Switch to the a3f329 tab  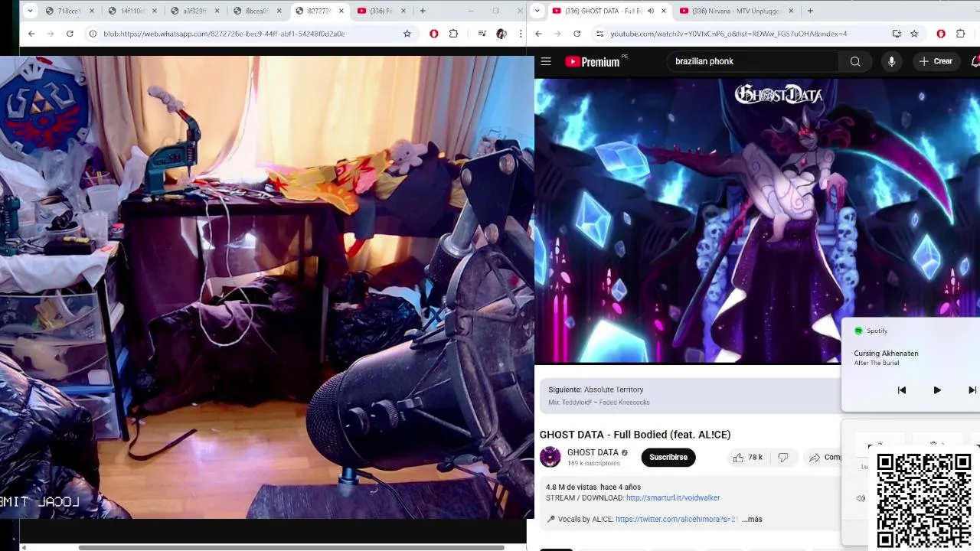[196, 11]
